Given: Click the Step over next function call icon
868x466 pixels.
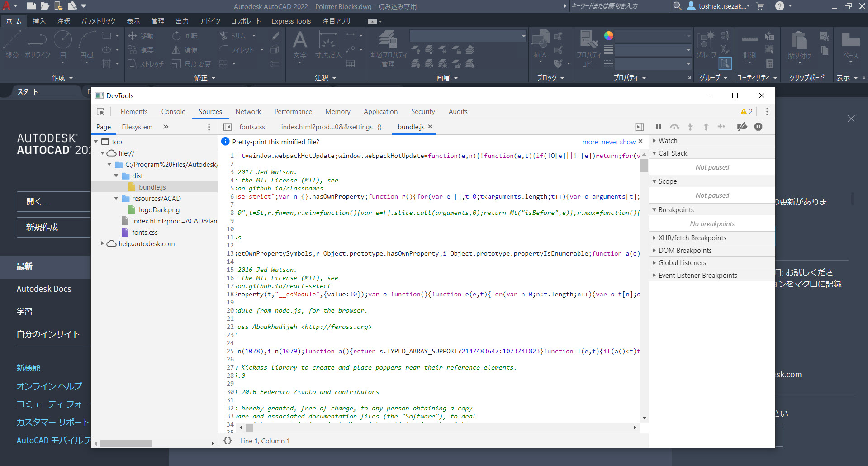Looking at the screenshot, I should click(674, 127).
